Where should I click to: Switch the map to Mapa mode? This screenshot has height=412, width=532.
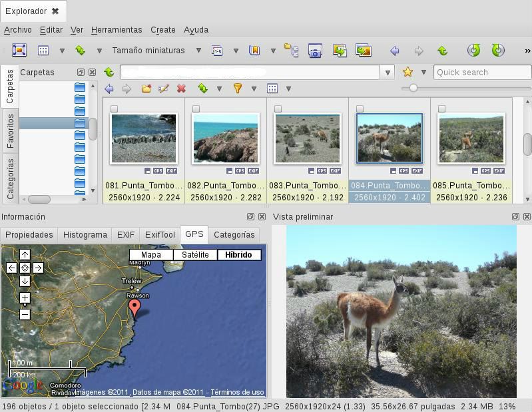click(151, 255)
